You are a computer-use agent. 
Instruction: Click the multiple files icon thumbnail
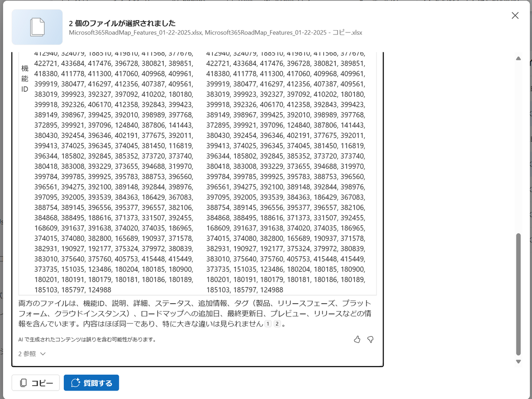[37, 27]
